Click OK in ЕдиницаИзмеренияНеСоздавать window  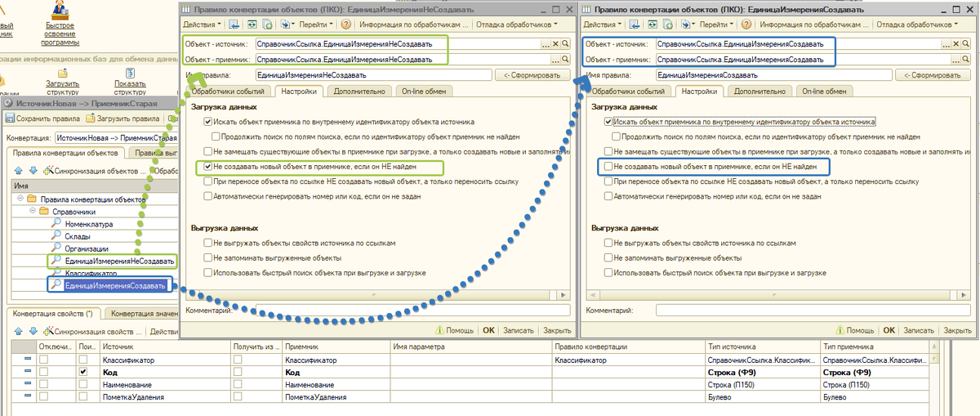(x=488, y=330)
